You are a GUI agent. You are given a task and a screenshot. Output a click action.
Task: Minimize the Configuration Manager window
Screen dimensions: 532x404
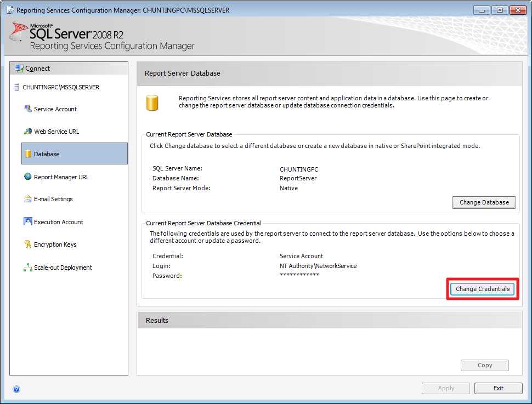coord(482,10)
